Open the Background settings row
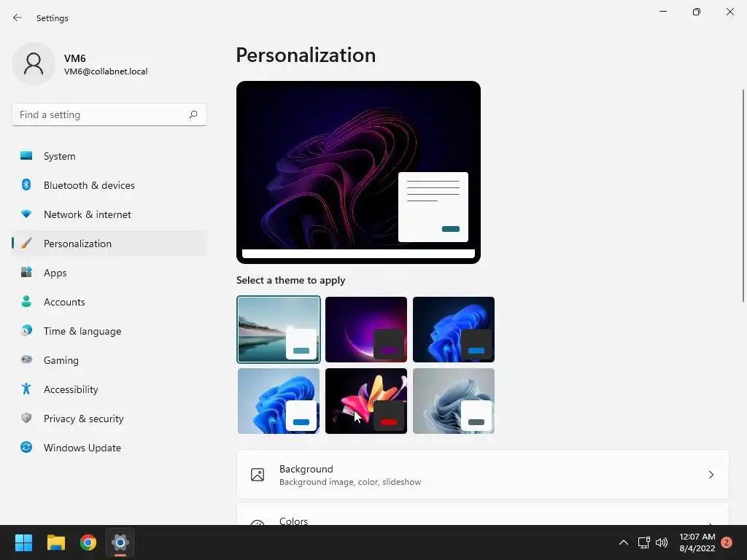The height and width of the screenshot is (560, 747). point(483,475)
